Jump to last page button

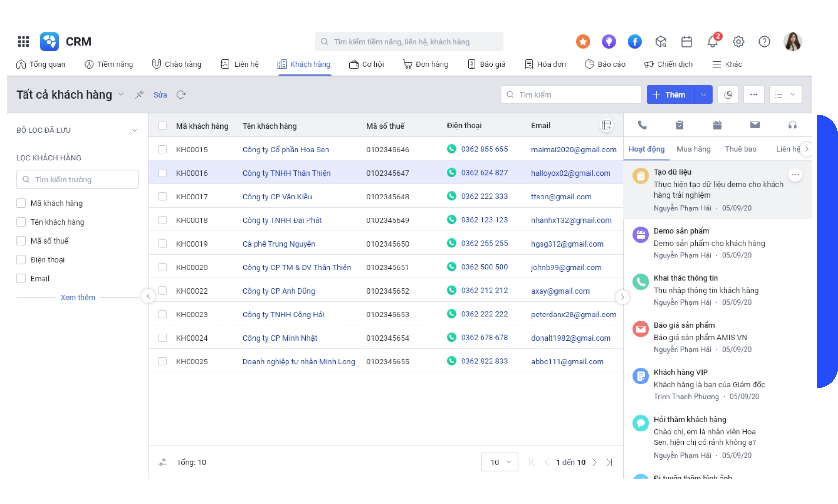[x=609, y=462]
